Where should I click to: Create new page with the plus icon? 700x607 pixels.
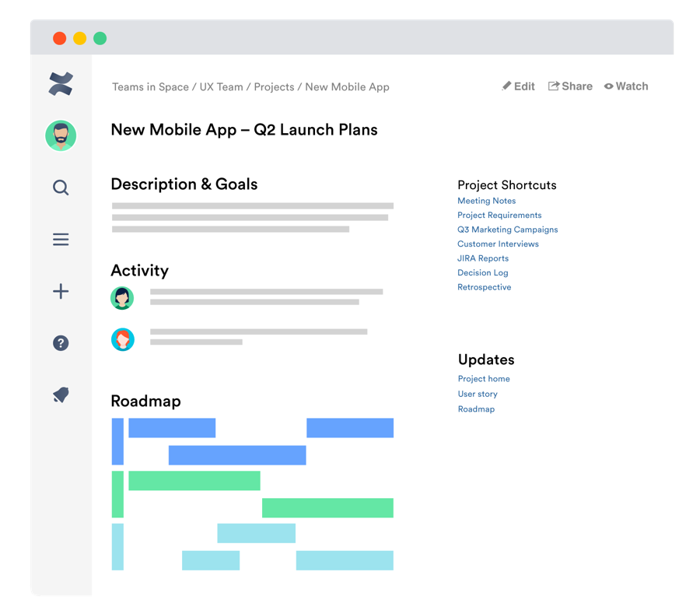(x=61, y=291)
